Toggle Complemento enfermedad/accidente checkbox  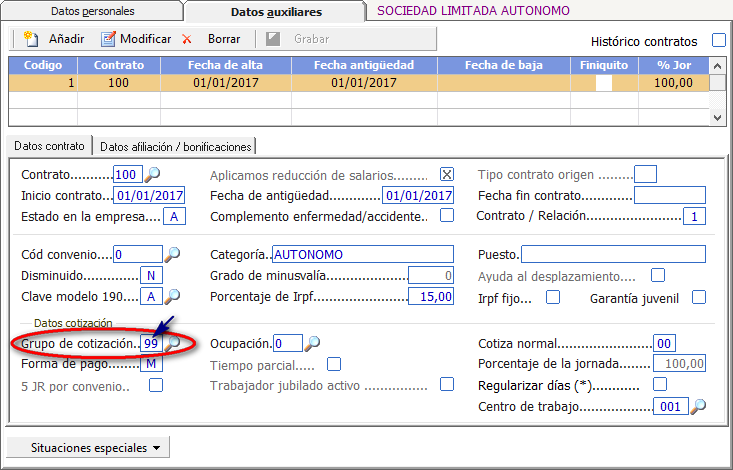pos(447,216)
